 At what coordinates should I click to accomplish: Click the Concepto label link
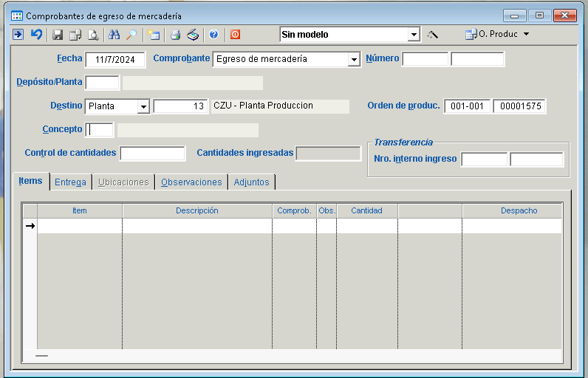coord(62,129)
